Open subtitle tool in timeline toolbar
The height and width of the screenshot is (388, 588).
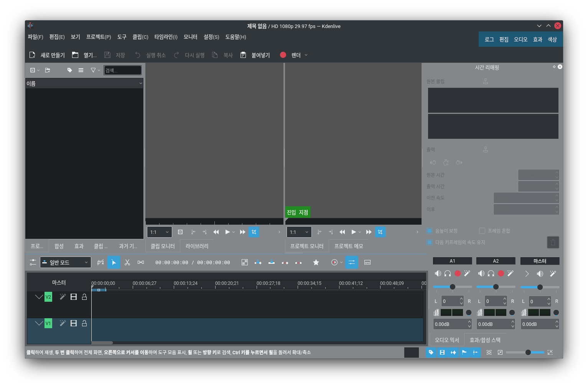(x=367, y=262)
